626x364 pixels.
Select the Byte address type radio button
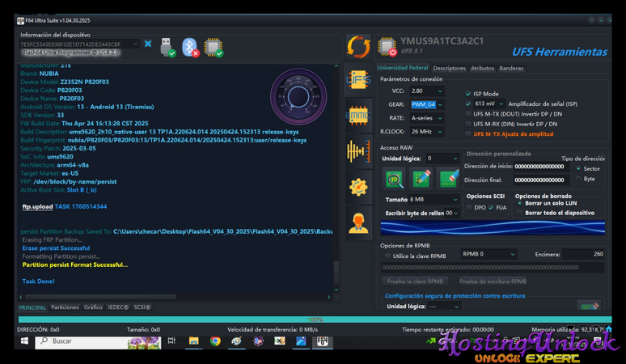pyautogui.click(x=579, y=179)
